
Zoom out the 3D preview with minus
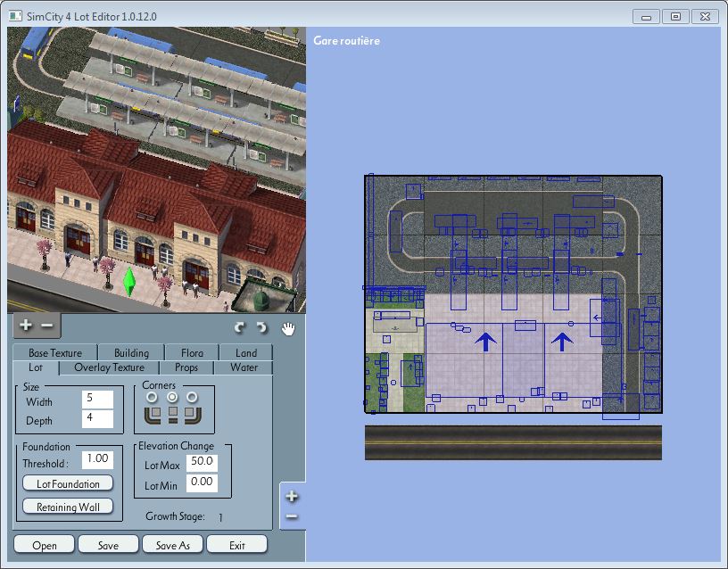(x=47, y=326)
